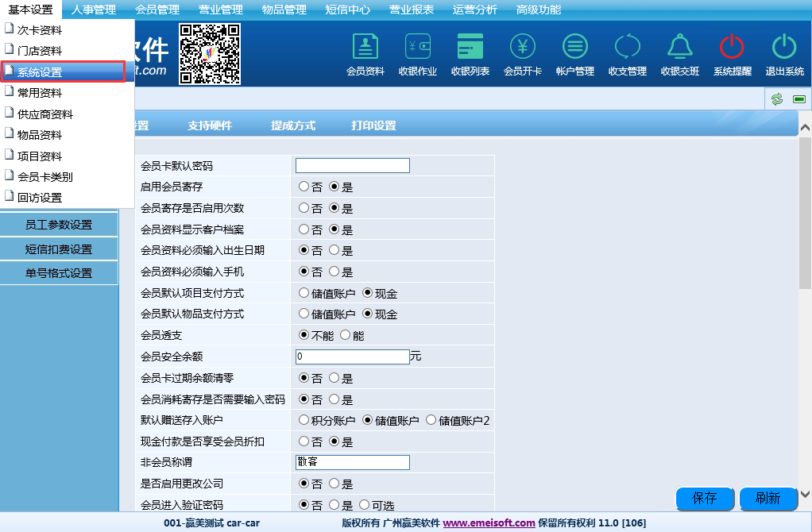Image resolution: width=812 pixels, height=532 pixels.
Task: Open the 人事管理 menu
Action: coord(93,10)
